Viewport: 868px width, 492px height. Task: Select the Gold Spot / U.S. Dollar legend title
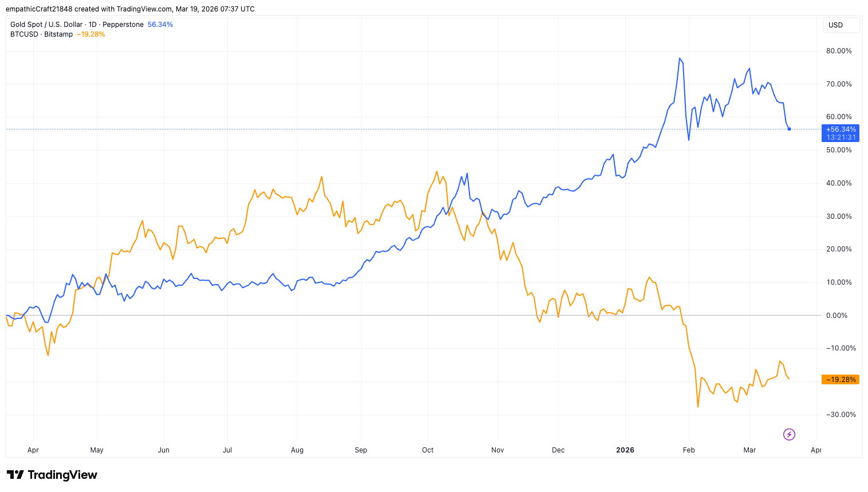tap(46, 25)
